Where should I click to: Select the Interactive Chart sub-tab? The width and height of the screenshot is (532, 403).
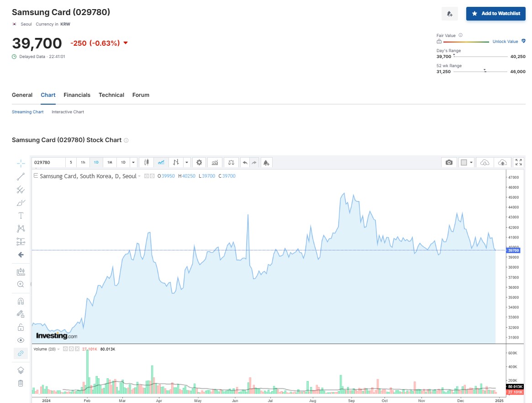(68, 111)
